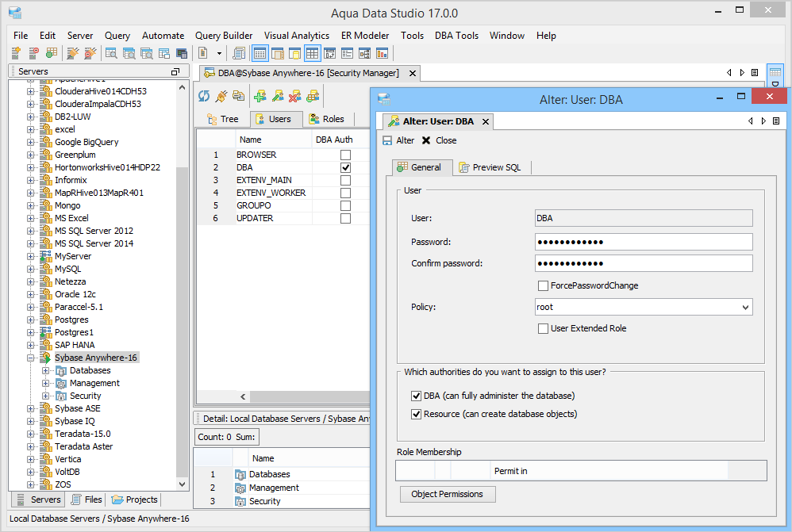Expand the Oracle 12c server node
The width and height of the screenshot is (792, 532).
click(31, 294)
